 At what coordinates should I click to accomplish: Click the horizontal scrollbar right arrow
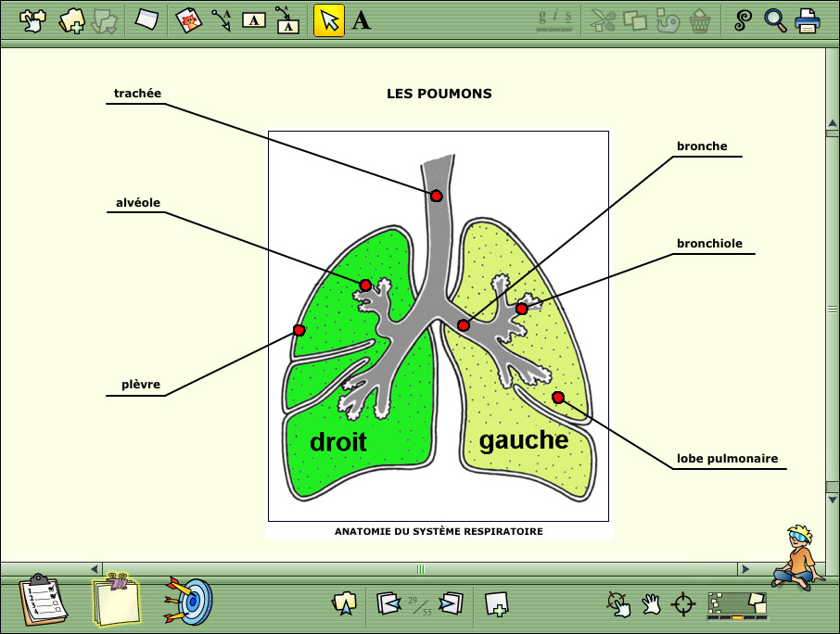click(x=745, y=569)
